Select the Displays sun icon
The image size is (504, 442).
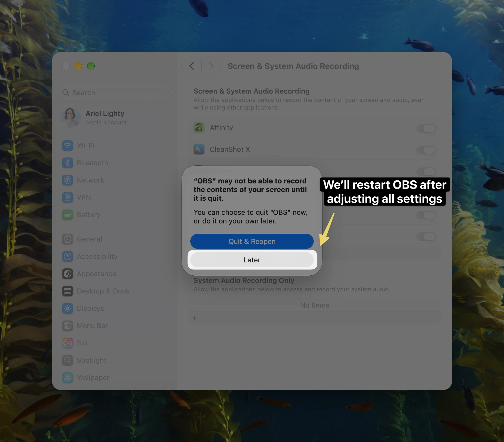[68, 308]
